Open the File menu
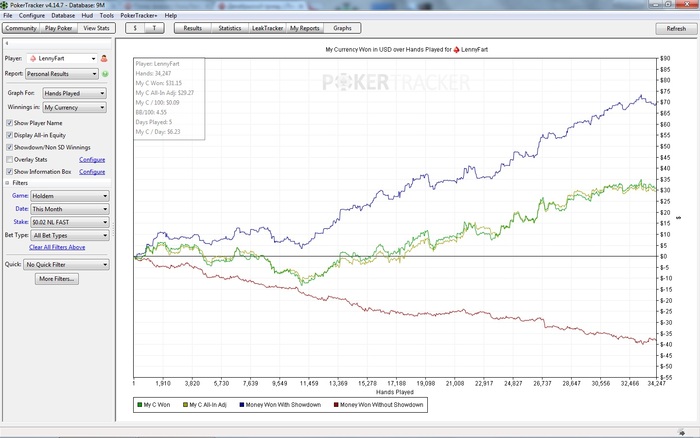 point(8,15)
